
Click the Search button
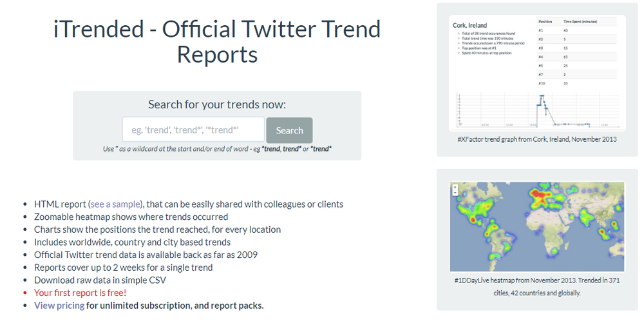290,130
